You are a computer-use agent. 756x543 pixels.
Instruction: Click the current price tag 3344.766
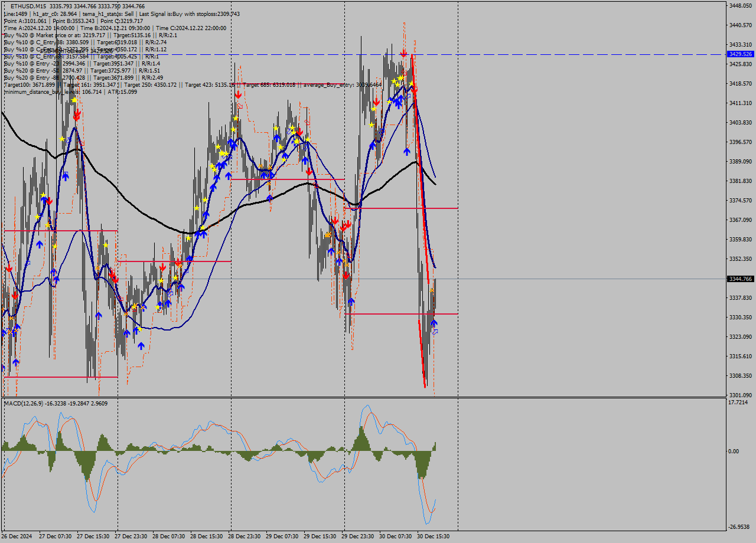click(x=739, y=279)
